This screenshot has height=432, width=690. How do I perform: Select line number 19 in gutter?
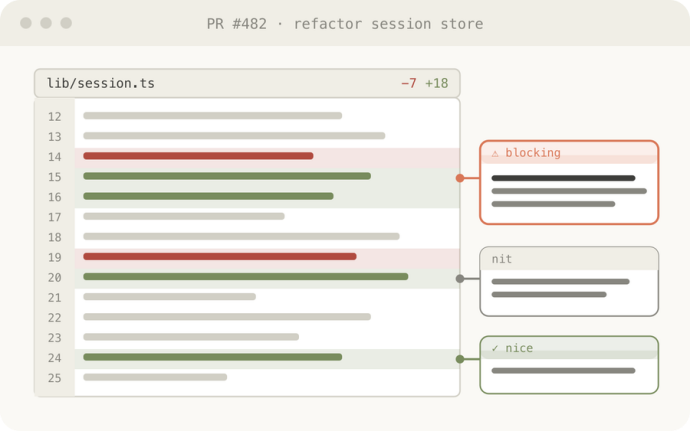(55, 257)
